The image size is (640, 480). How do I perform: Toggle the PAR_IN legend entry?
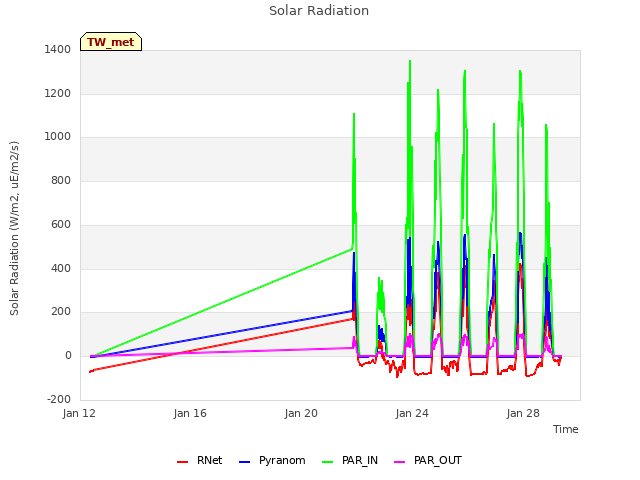coord(350,460)
